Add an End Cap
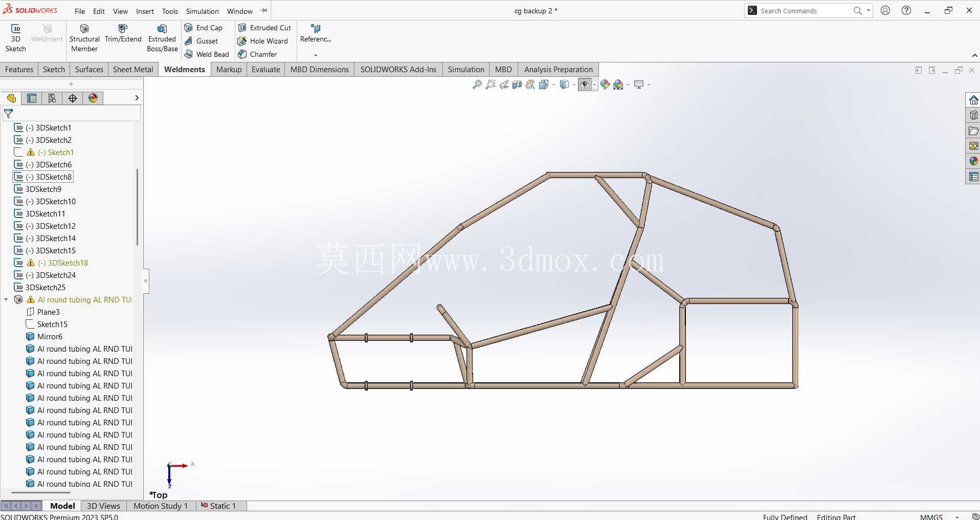 204,28
